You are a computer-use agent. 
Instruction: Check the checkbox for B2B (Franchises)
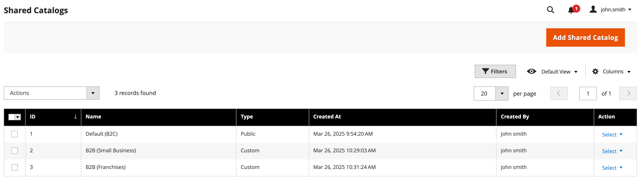(x=14, y=167)
